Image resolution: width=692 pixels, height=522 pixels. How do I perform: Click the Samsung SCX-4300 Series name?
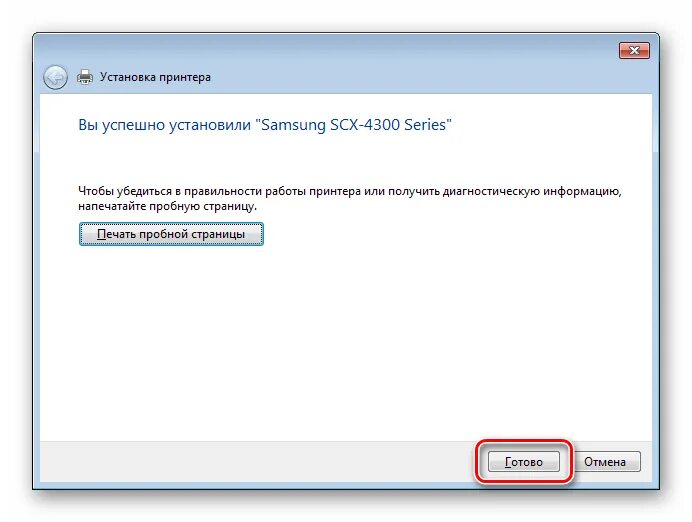coord(354,125)
